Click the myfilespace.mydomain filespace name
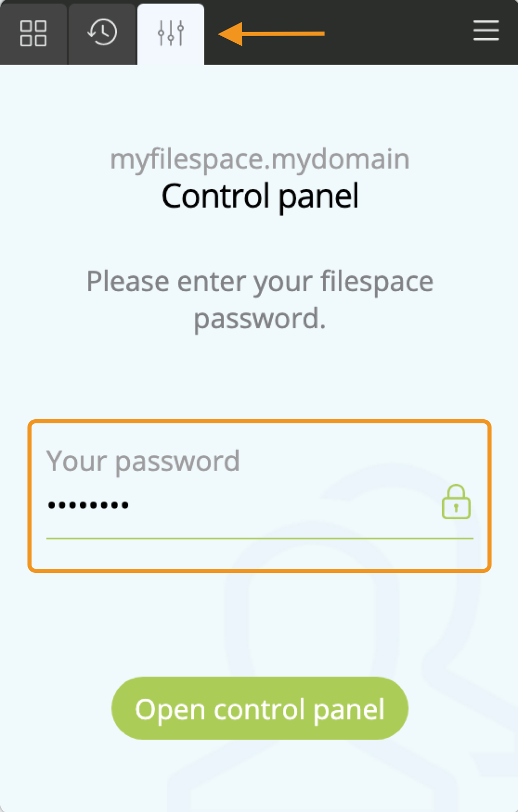 pos(260,160)
